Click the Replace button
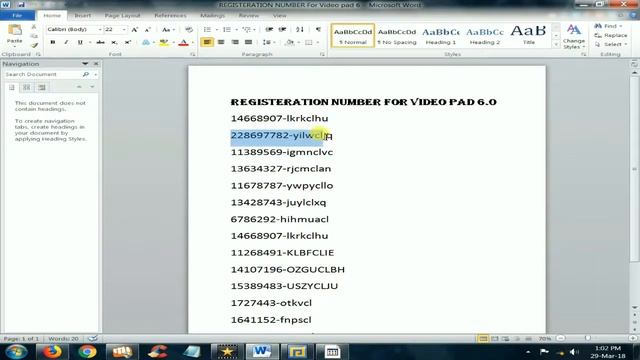Image resolution: width=640 pixels, height=360 pixels. click(x=611, y=36)
